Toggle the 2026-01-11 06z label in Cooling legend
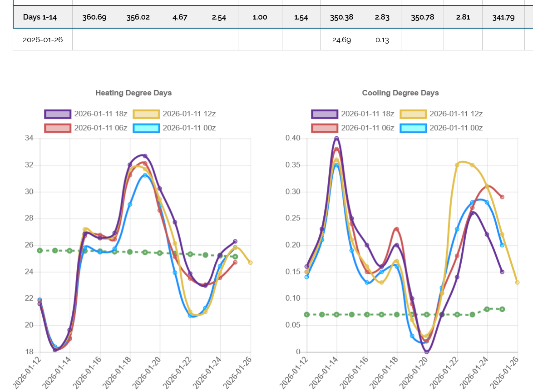The image size is (533, 392). (x=367, y=128)
